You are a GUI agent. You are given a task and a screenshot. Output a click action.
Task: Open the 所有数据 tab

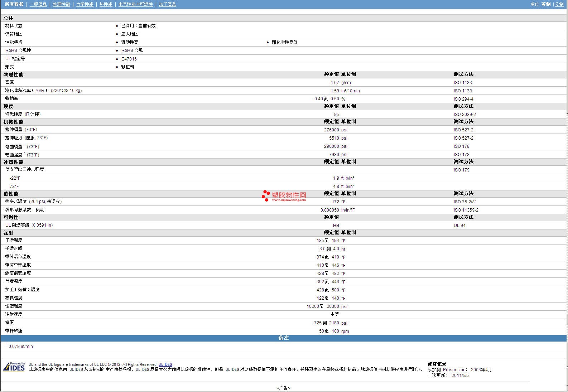(x=14, y=4)
